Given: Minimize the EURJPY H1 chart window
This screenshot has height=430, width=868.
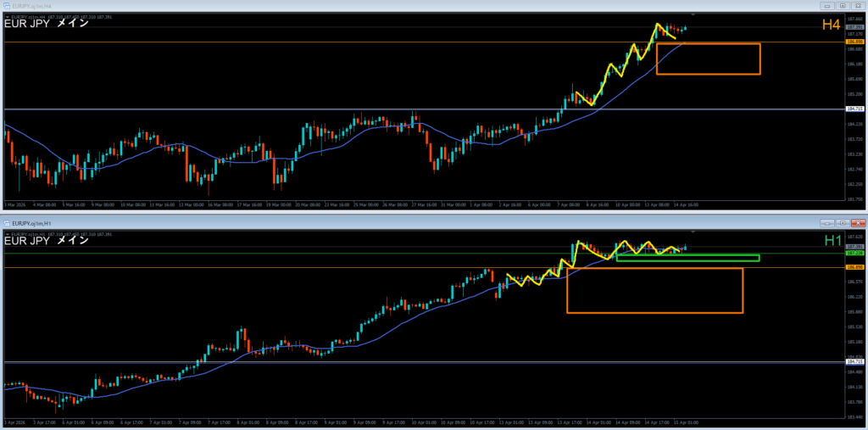Looking at the screenshot, I should 826,222.
